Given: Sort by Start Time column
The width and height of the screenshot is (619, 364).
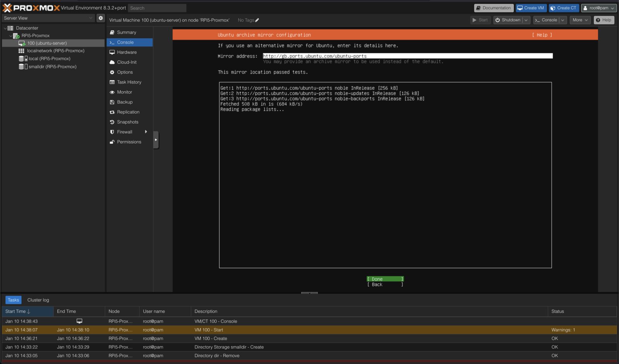Looking at the screenshot, I should [27, 311].
